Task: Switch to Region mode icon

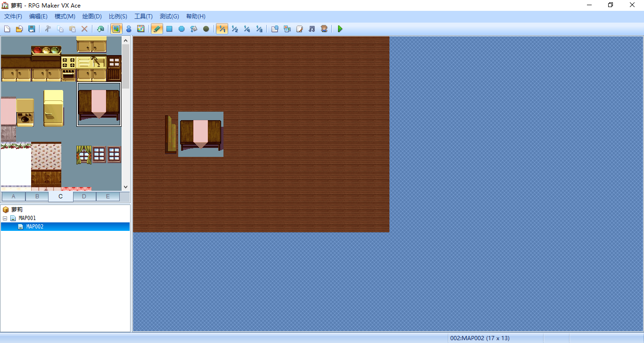Action: (140, 29)
